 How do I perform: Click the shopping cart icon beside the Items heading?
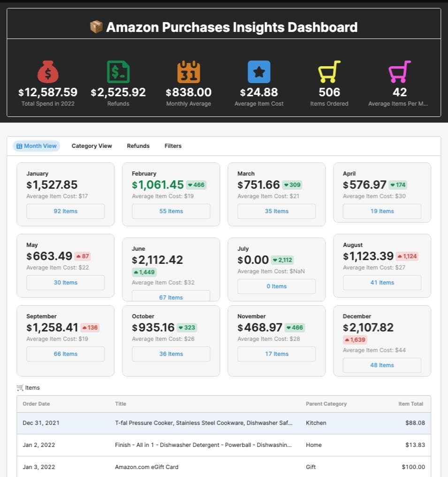tap(19, 387)
